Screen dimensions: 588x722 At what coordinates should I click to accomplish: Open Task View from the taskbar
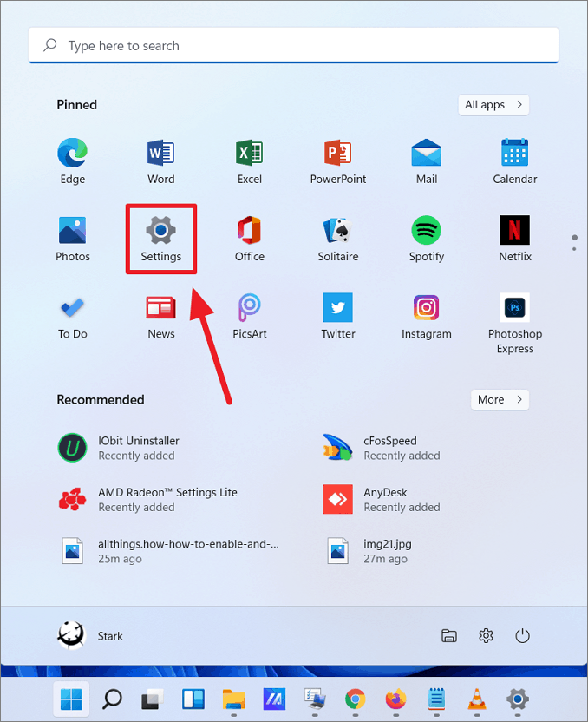coord(153,699)
